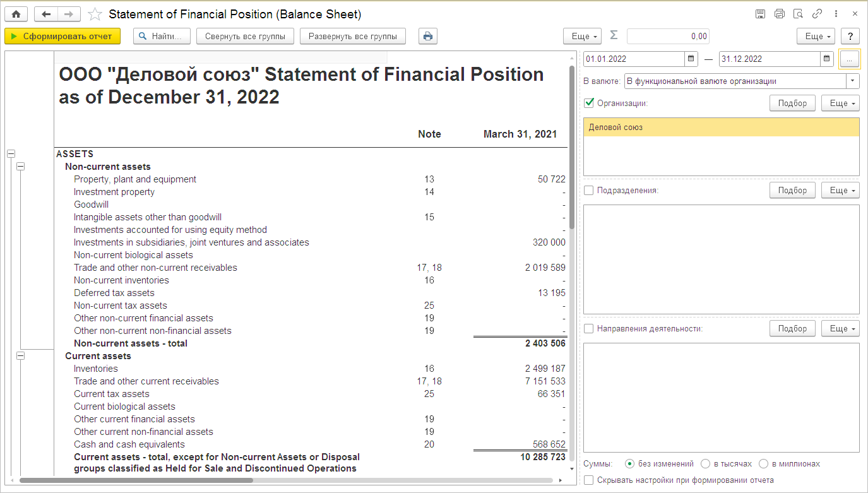The image size is (868, 493).
Task: Click the end date field 31.12.2022
Action: click(770, 59)
